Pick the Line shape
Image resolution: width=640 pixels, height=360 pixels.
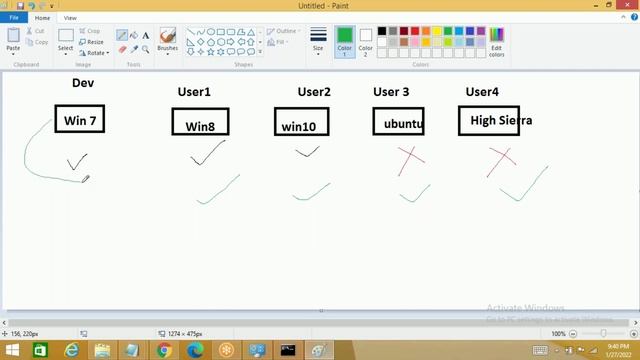(x=191, y=32)
